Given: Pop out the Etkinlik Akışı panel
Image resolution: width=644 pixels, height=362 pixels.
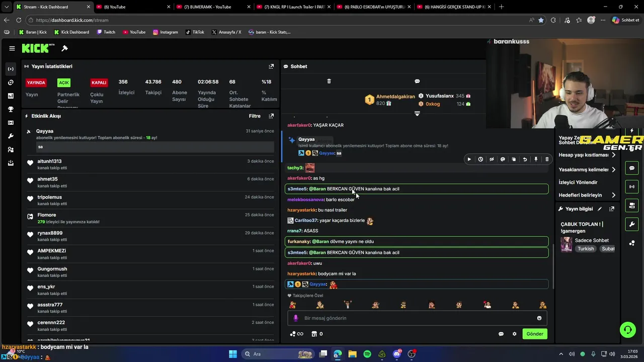Looking at the screenshot, I should (271, 116).
